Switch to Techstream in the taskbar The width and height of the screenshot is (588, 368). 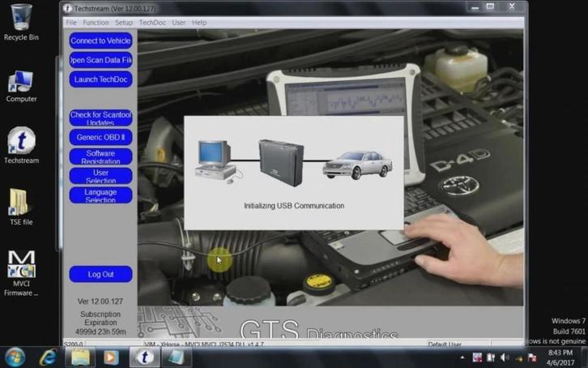tap(144, 357)
